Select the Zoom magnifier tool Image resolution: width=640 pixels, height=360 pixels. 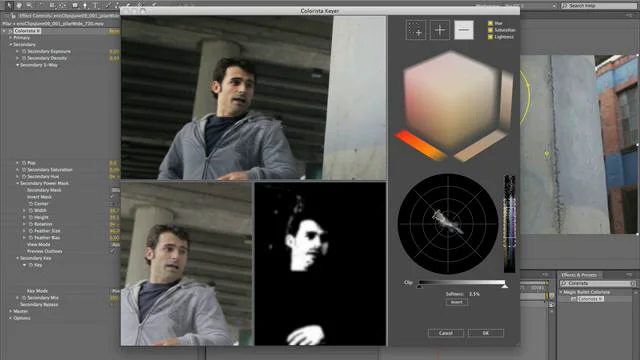click(x=29, y=5)
